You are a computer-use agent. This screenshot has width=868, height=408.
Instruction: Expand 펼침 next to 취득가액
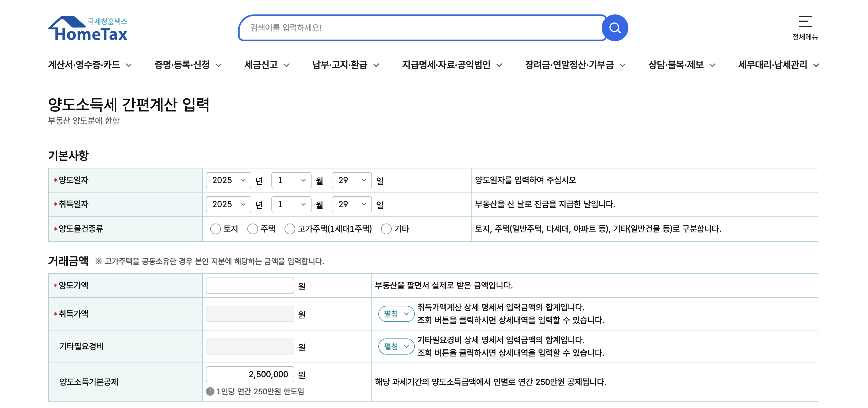pos(396,314)
